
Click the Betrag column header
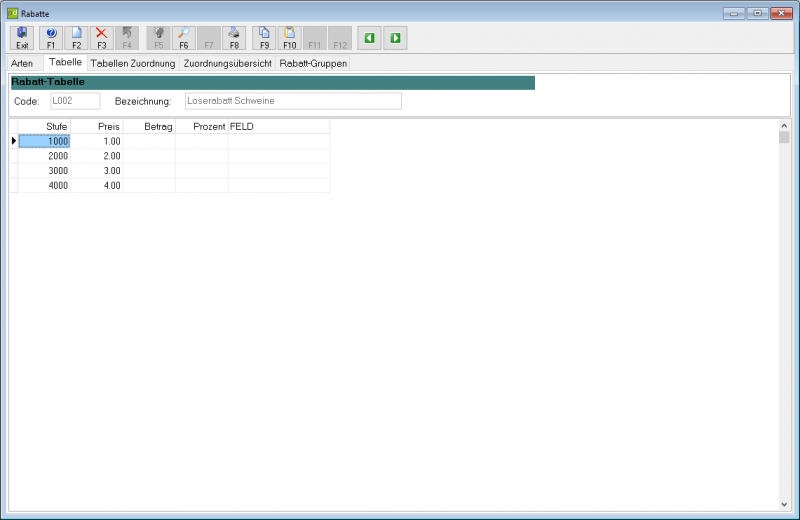pos(149,127)
